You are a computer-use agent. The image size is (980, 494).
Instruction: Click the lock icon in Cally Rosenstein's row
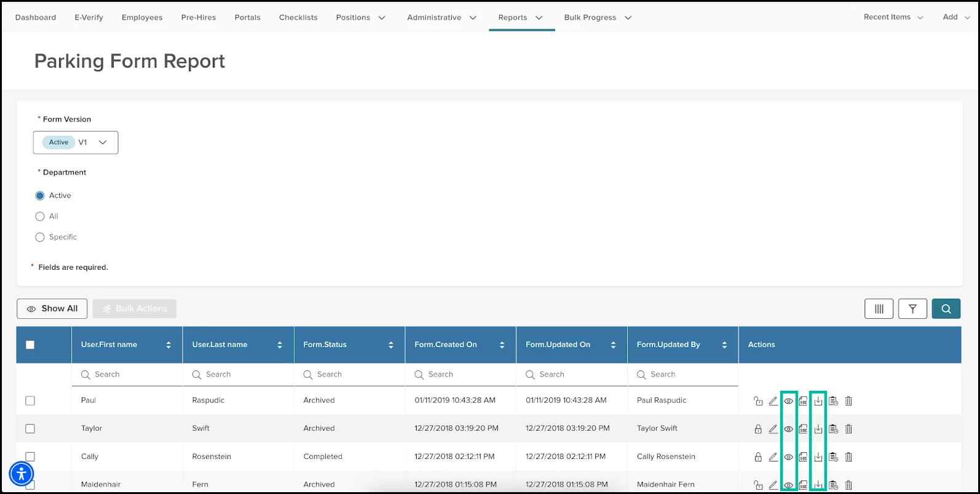758,457
